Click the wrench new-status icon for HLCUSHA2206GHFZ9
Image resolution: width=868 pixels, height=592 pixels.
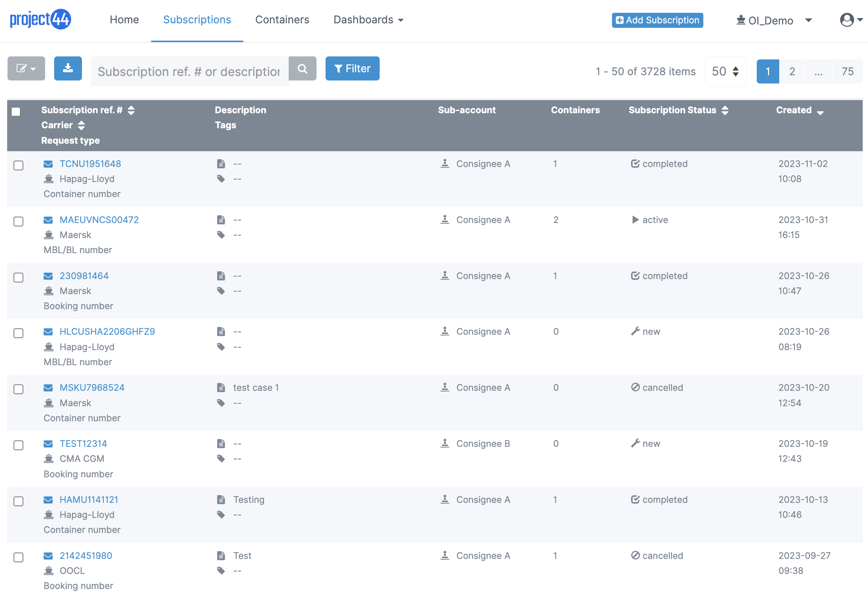tap(635, 331)
